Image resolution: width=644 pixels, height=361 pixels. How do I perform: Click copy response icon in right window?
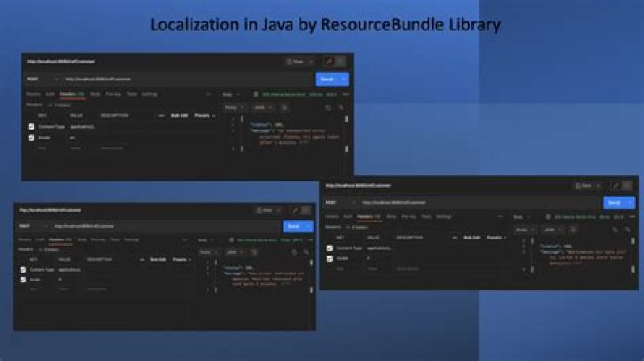[x=614, y=230]
